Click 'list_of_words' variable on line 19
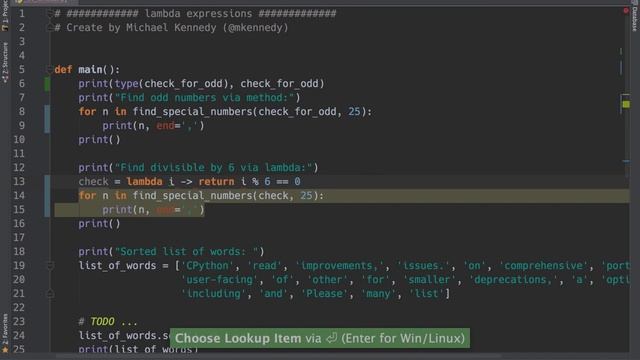The image size is (640, 360). pyautogui.click(x=117, y=266)
